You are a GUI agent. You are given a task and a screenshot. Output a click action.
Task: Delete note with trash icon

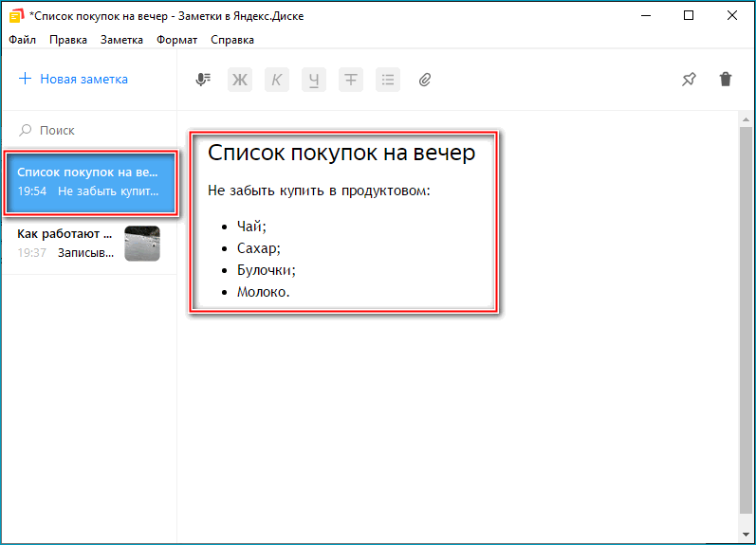coord(726,79)
